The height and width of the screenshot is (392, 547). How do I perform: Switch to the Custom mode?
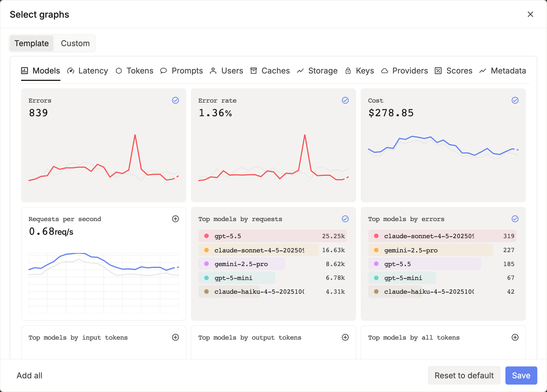click(75, 43)
